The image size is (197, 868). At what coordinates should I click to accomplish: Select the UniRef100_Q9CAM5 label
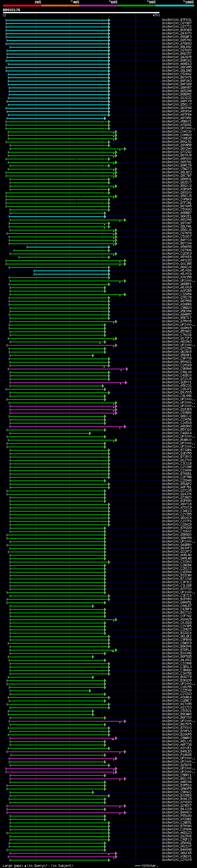(177, 67)
